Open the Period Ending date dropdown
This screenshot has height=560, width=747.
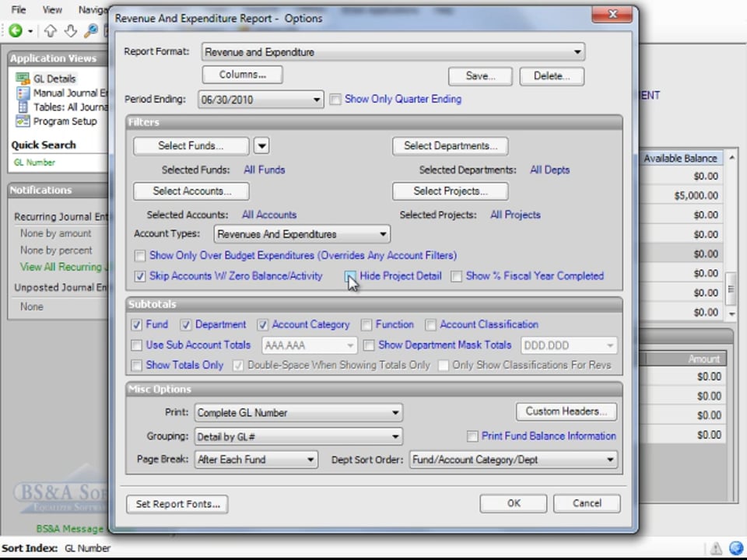[x=317, y=100]
